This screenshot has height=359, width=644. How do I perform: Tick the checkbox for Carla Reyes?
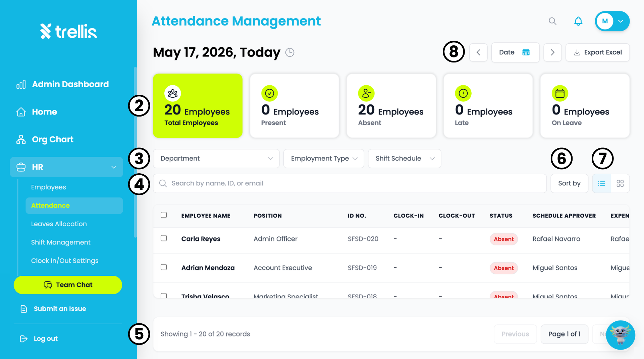pyautogui.click(x=164, y=238)
